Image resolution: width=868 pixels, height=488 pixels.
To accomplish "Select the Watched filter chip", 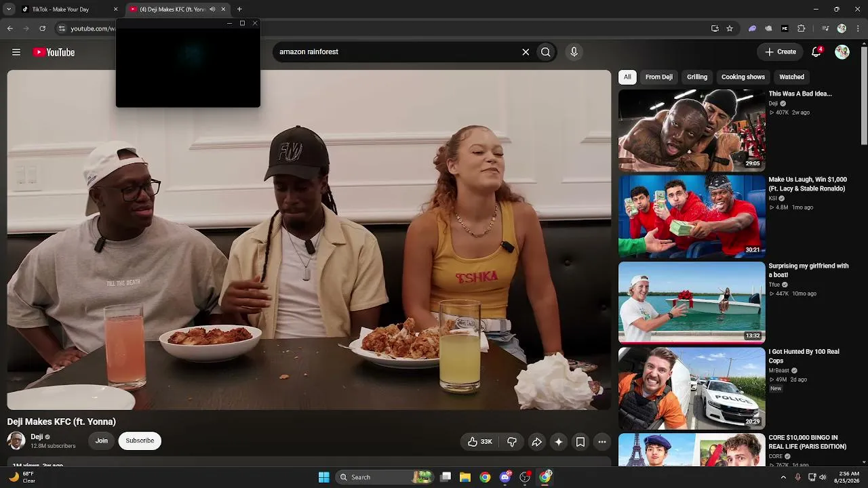I will coord(792,77).
